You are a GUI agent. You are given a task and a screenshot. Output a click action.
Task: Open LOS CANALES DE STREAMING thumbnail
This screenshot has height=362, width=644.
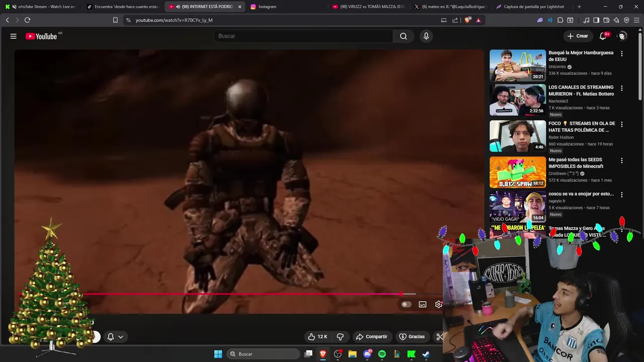518,100
